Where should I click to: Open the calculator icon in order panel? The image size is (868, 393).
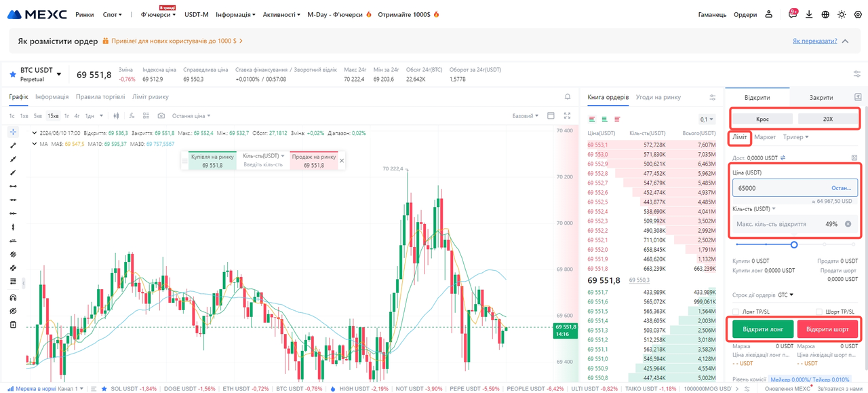click(x=854, y=157)
